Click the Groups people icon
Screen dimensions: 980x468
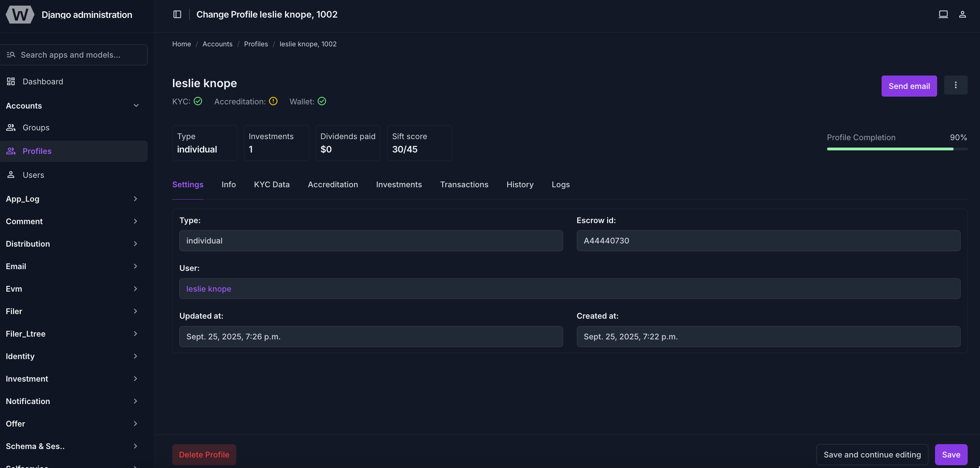(11, 127)
